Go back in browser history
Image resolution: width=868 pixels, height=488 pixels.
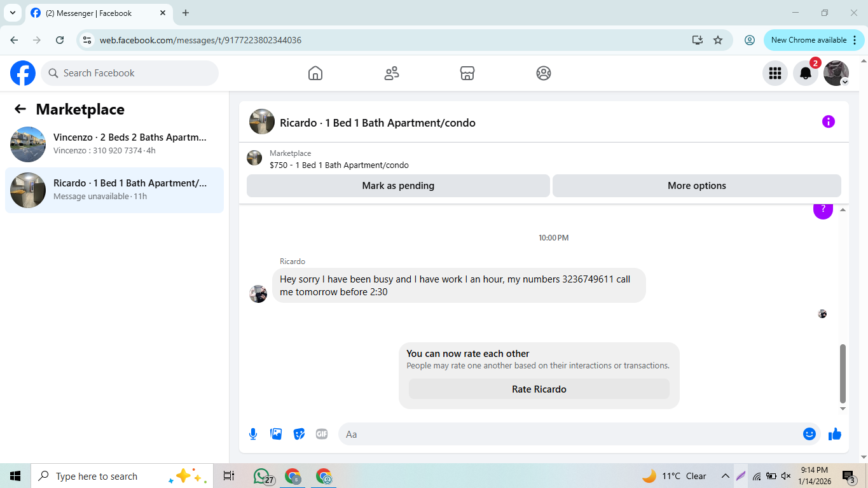click(14, 40)
